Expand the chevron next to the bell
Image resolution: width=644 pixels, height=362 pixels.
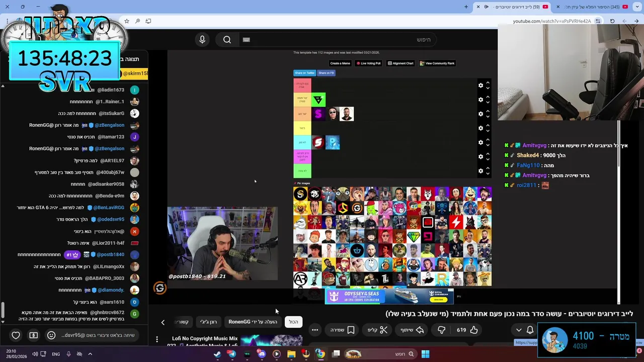519,330
